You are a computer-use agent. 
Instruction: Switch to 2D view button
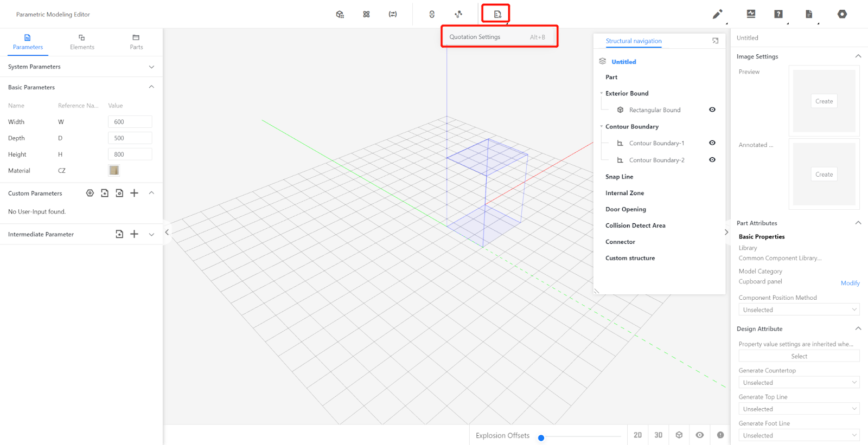637,435
